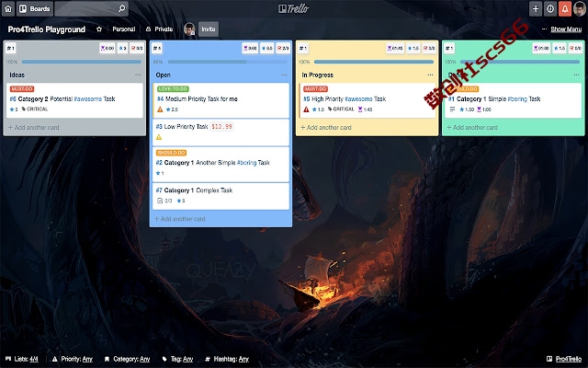Open card #7 Complex Task

[x=220, y=196]
